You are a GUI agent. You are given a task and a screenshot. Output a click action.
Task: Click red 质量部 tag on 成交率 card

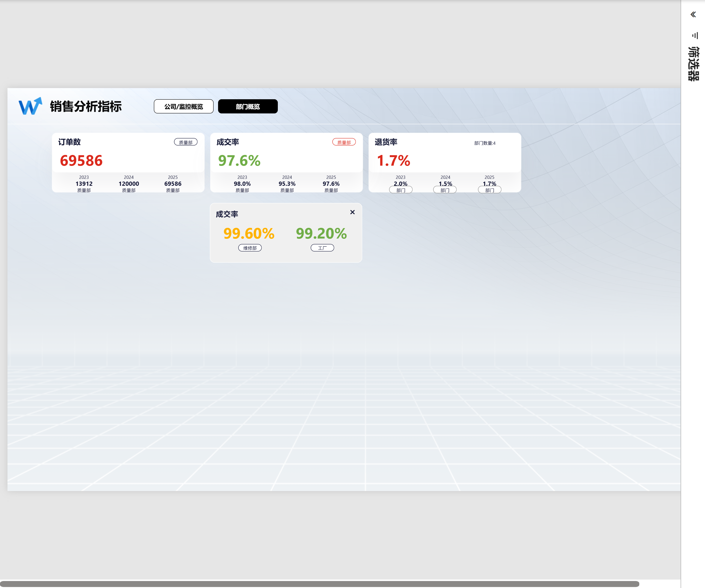point(344,142)
